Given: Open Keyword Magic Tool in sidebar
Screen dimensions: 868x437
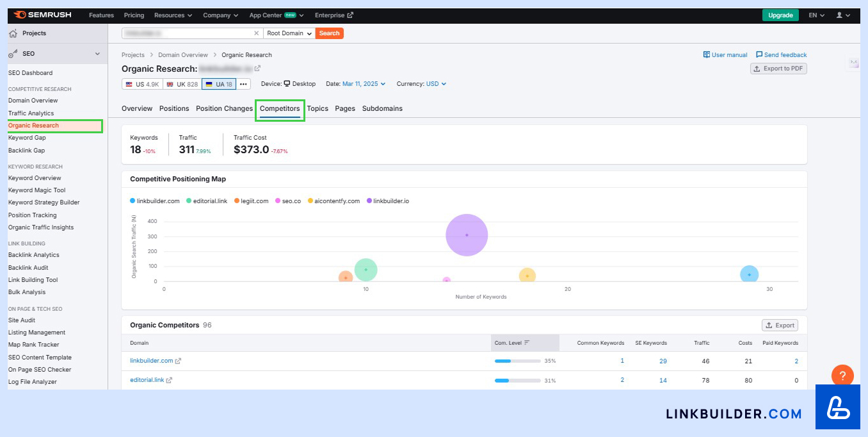Looking at the screenshot, I should pyautogui.click(x=37, y=190).
